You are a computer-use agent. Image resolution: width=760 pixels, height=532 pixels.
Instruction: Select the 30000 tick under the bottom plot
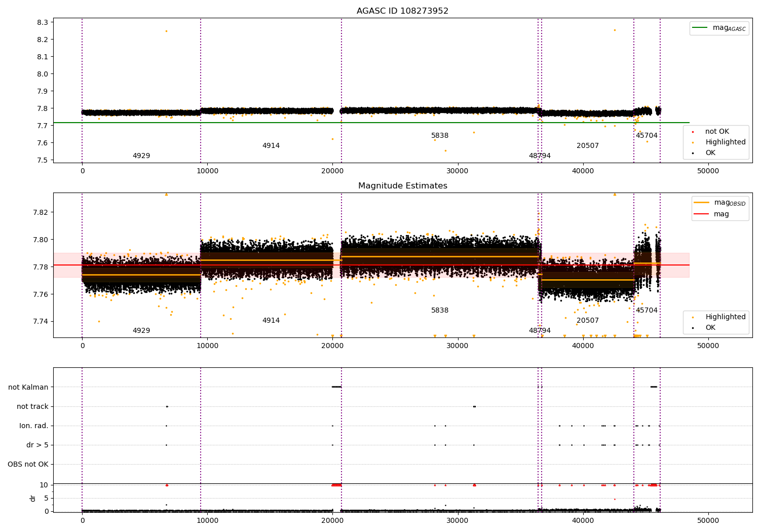click(x=458, y=520)
